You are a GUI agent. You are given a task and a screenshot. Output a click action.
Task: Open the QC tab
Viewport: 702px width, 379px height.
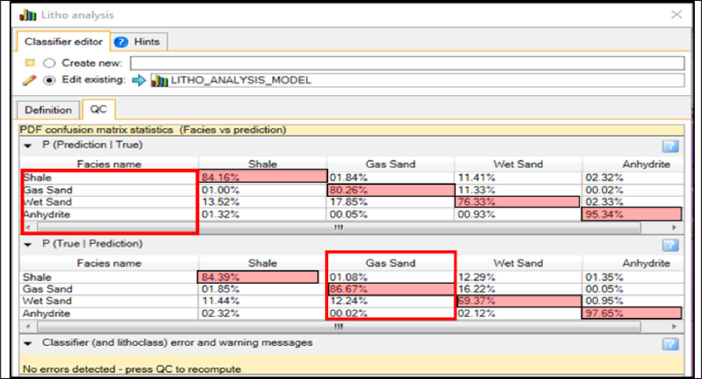(98, 109)
